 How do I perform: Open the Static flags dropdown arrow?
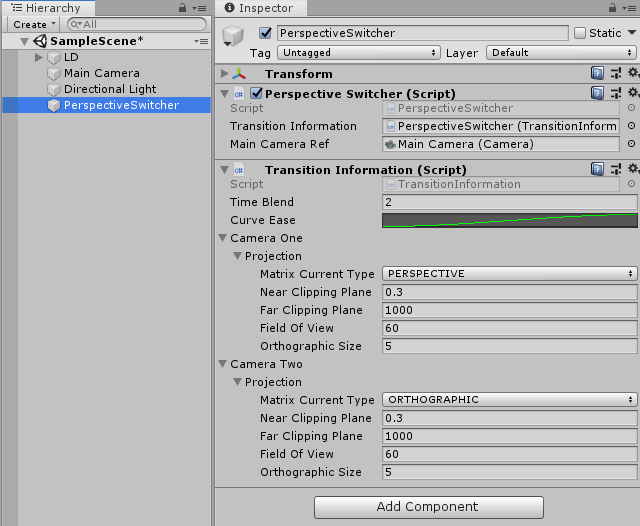[x=632, y=32]
